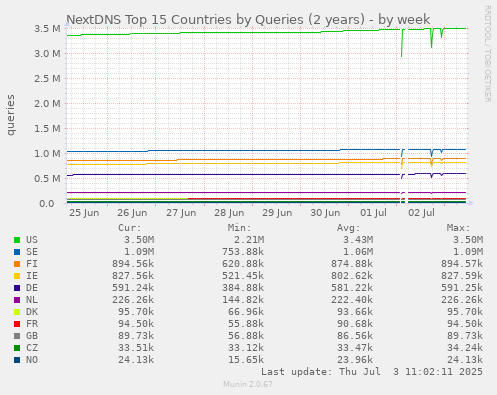
Task: Click the red FR legend swatch
Action: point(17,324)
